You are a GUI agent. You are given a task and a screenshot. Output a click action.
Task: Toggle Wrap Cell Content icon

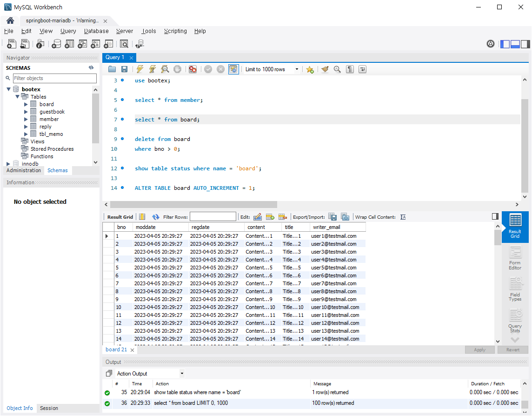(x=403, y=217)
